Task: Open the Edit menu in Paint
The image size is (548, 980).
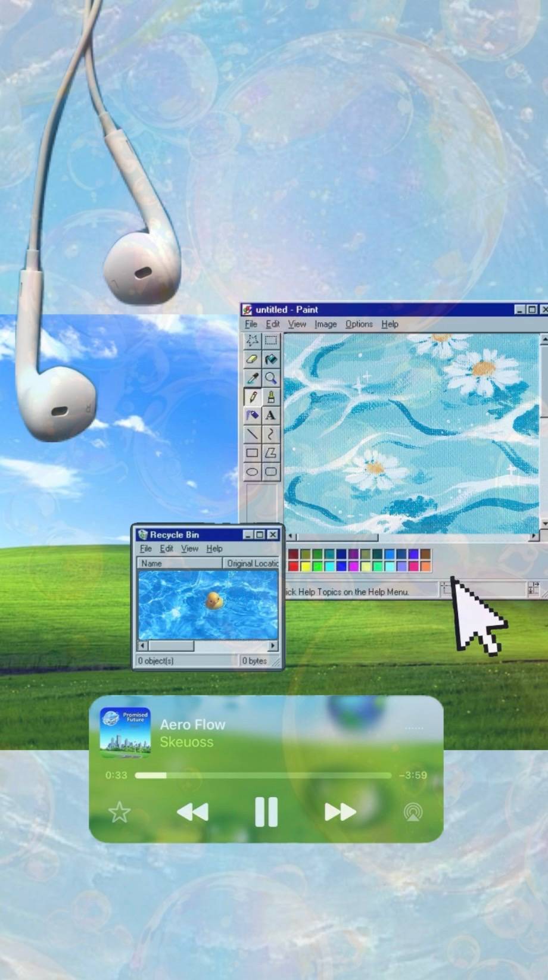Action: click(x=273, y=324)
